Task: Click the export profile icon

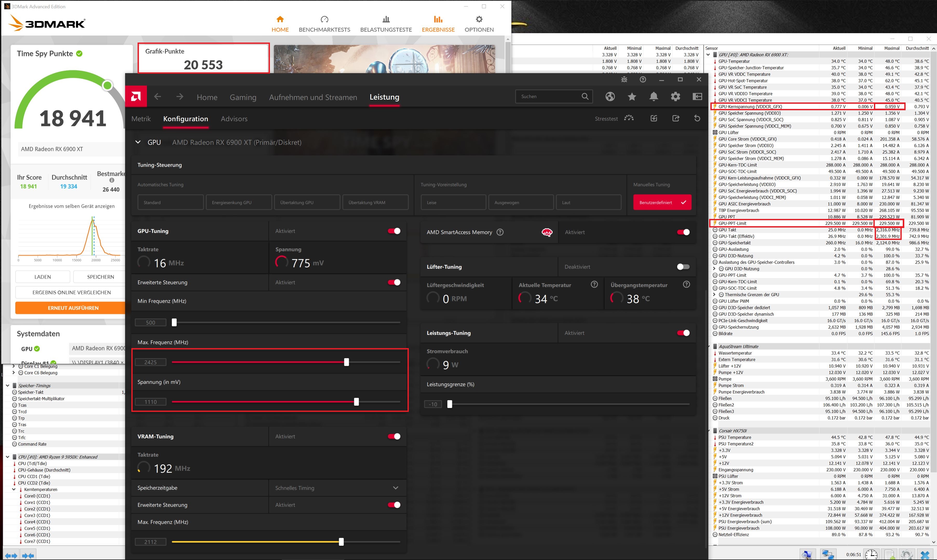Action: point(675,119)
